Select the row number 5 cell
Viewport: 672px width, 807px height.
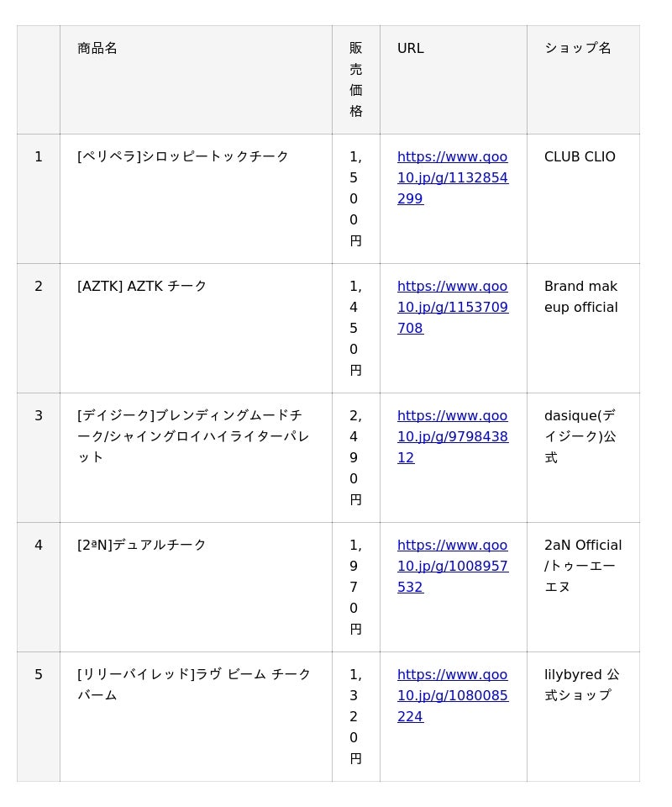(x=39, y=674)
